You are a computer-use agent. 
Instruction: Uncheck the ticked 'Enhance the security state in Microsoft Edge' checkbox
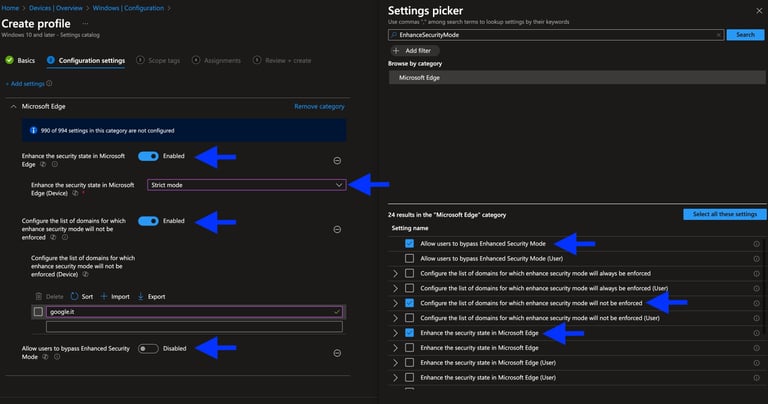409,333
